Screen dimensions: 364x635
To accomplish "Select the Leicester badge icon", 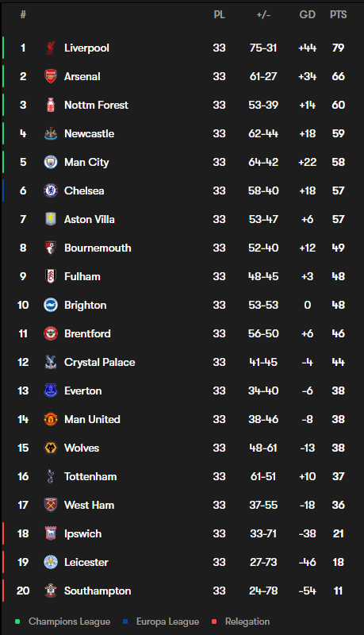I will [51, 562].
